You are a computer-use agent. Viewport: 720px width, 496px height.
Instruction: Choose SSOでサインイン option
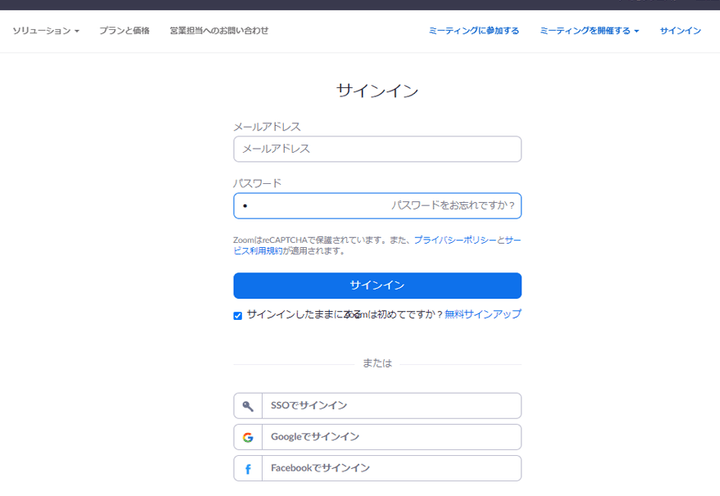pos(377,406)
